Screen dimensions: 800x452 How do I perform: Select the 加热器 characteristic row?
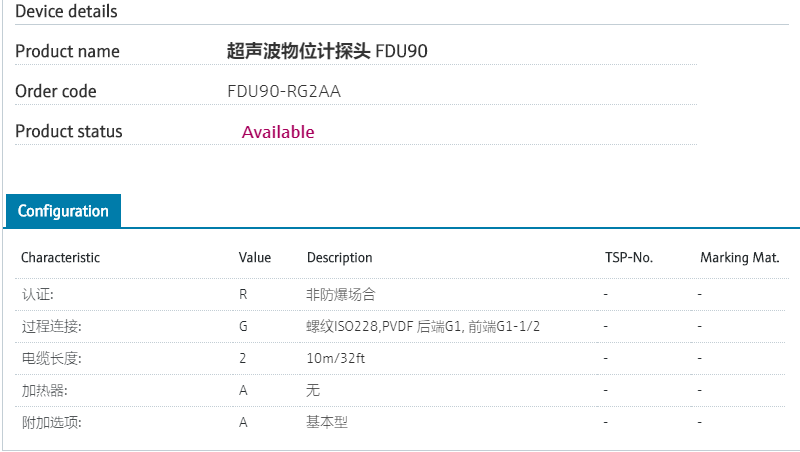(x=45, y=390)
